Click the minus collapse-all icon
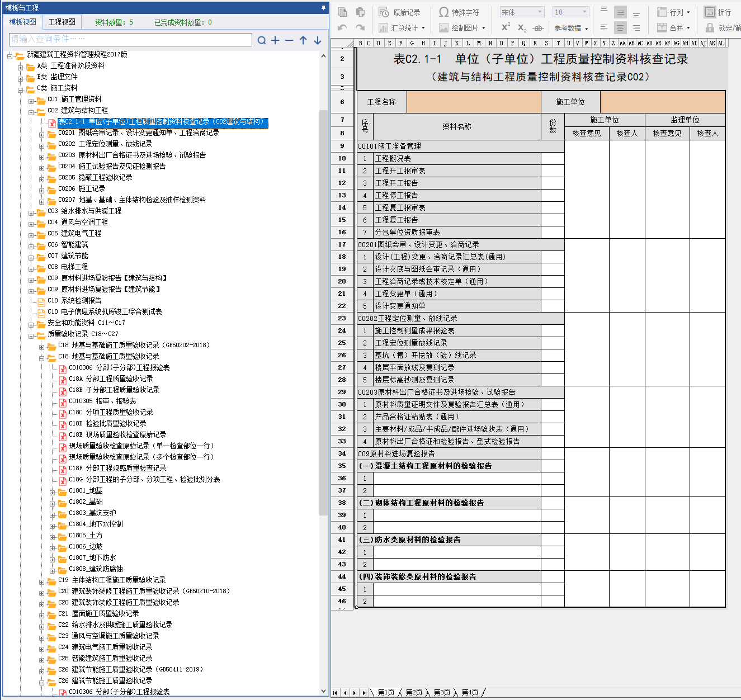The image size is (741, 700). pos(289,40)
